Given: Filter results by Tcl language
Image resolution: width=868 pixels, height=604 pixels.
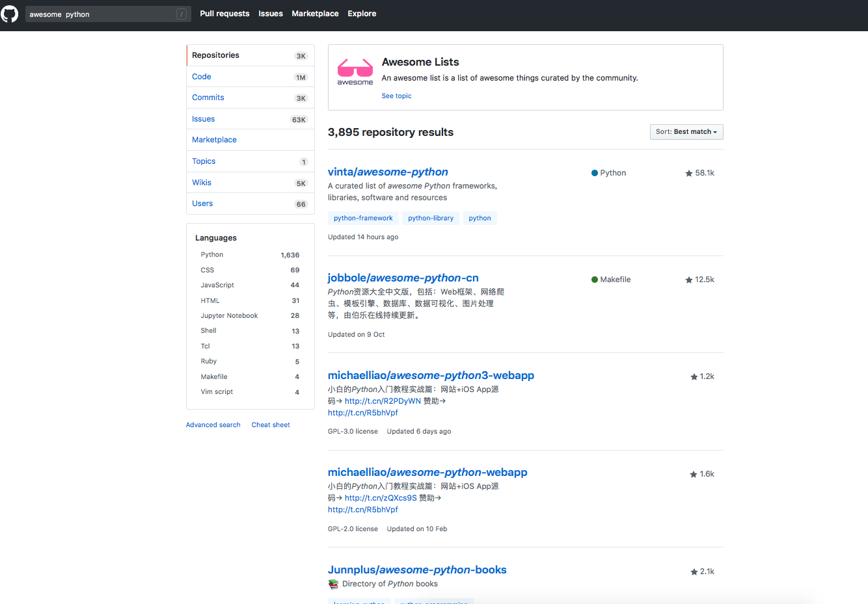Looking at the screenshot, I should click(x=250, y=346).
